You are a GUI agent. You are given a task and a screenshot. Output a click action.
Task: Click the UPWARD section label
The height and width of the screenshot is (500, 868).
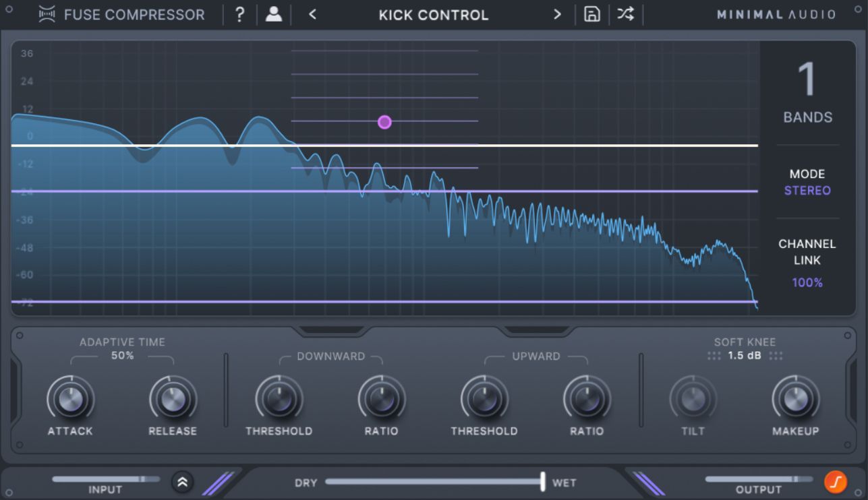tap(536, 356)
